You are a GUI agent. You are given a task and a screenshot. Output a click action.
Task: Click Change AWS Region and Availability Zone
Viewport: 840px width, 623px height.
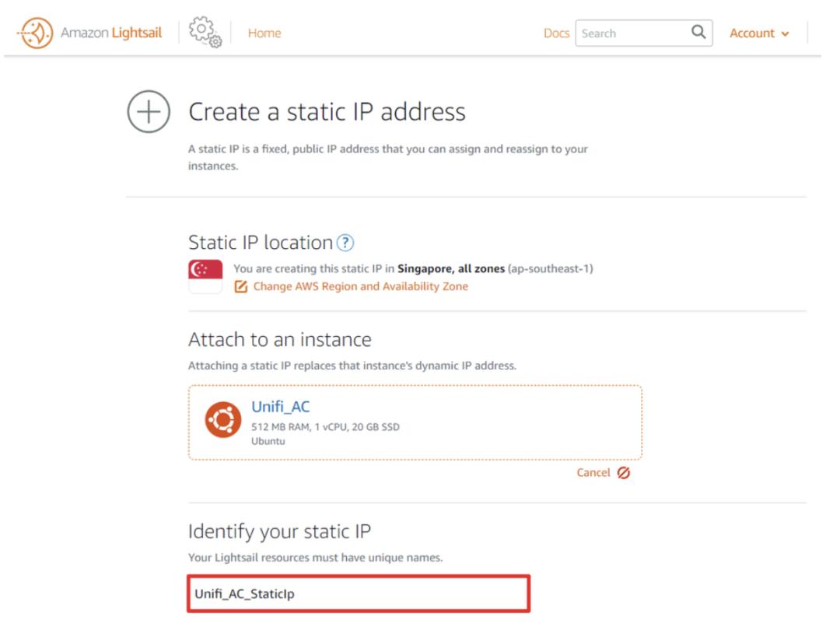360,286
